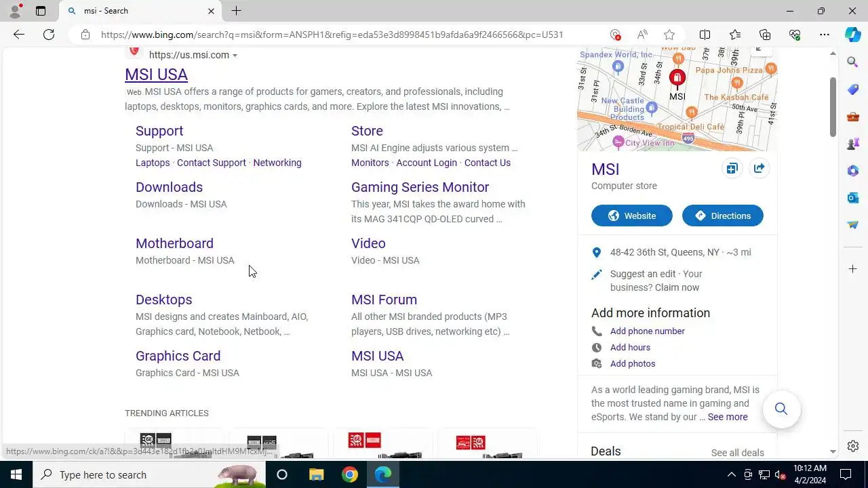Open the sidebar Games chess icon
The width and height of the screenshot is (868, 488).
pos(853,144)
